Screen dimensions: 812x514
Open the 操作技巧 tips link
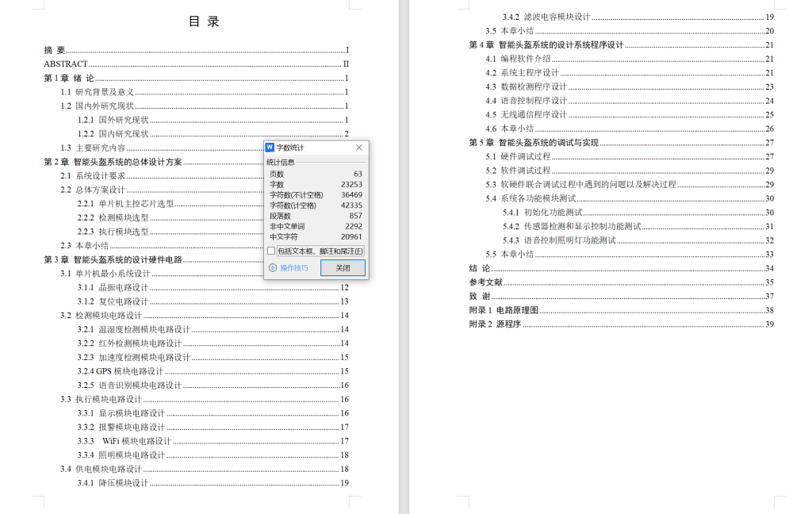click(295, 267)
